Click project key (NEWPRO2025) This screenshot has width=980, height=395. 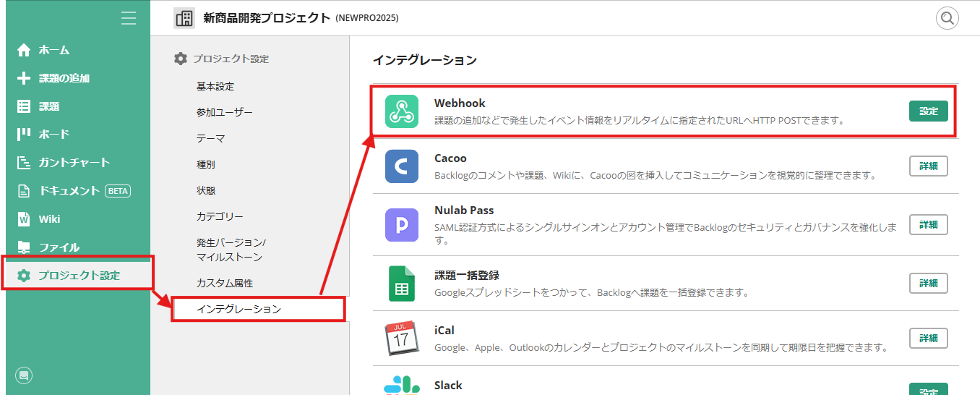click(x=367, y=18)
